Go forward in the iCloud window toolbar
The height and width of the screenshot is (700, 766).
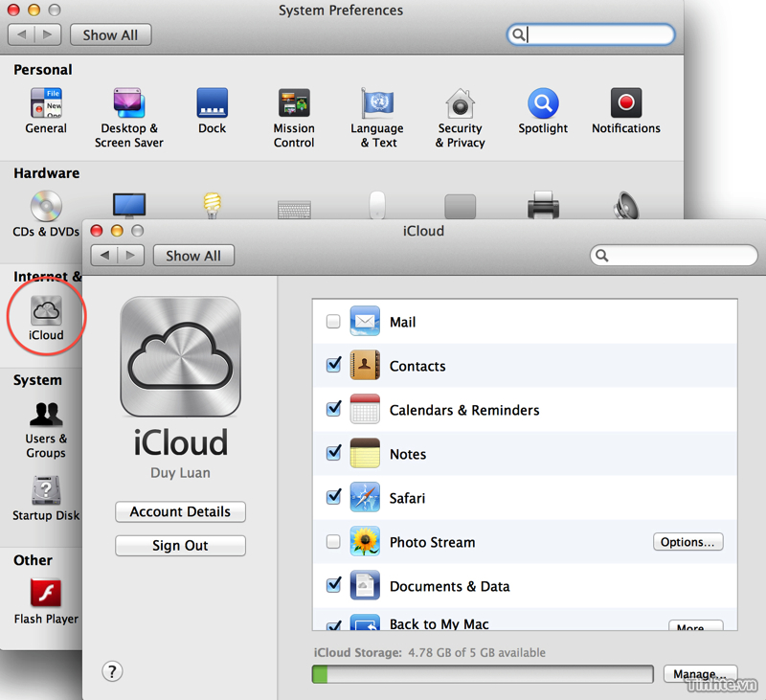coord(131,256)
